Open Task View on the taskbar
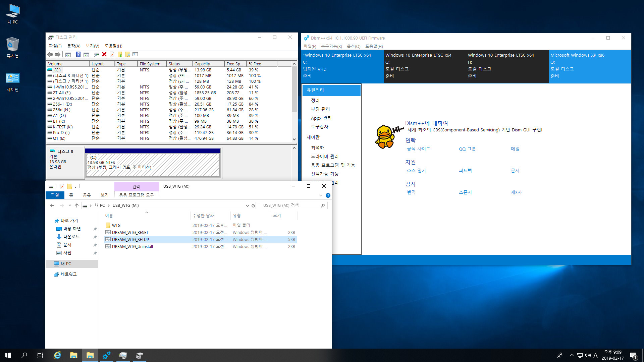This screenshot has width=644, height=362. 40,355
